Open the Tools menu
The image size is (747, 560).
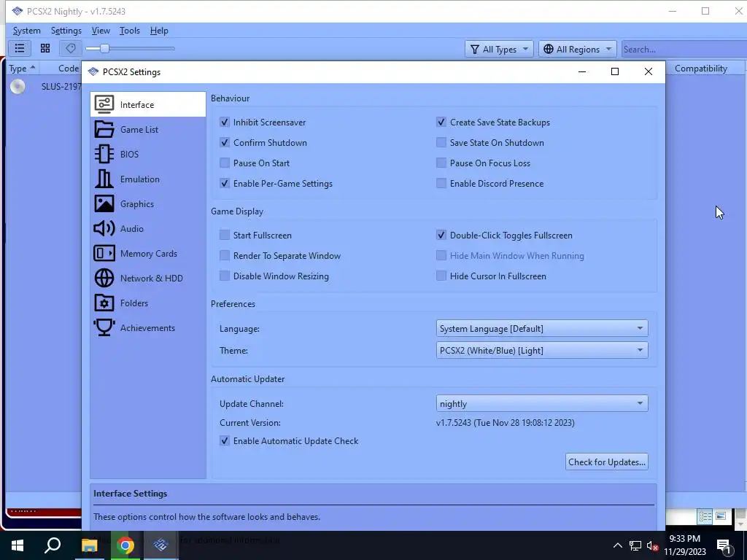click(x=130, y=31)
